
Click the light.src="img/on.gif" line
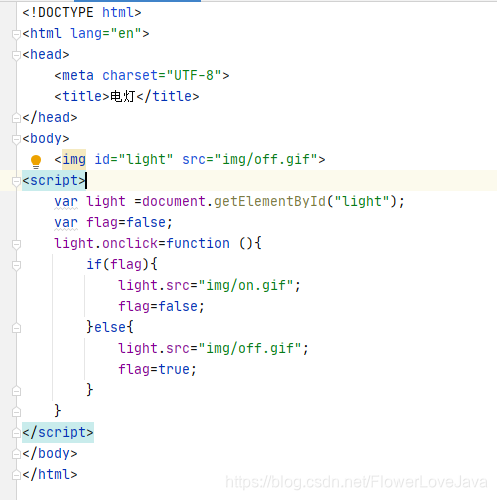[210, 286]
